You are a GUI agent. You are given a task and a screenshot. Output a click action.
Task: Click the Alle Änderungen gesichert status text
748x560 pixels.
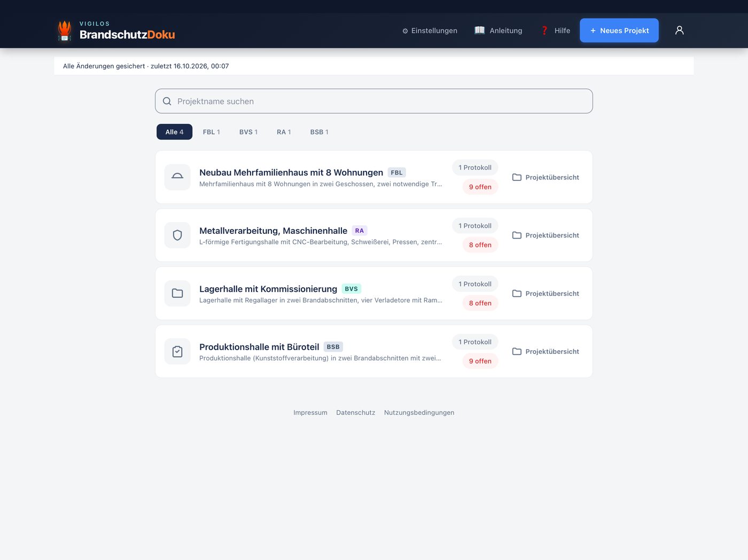tap(146, 66)
